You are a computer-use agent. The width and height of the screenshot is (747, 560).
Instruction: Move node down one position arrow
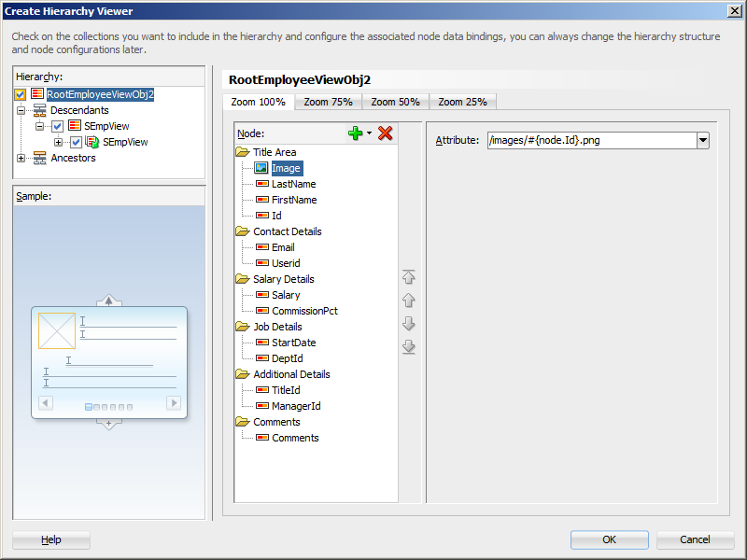click(x=408, y=323)
